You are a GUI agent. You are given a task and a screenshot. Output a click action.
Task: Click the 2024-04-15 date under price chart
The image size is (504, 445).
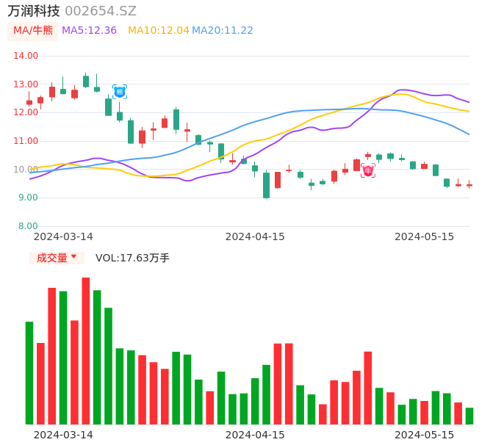(255, 236)
